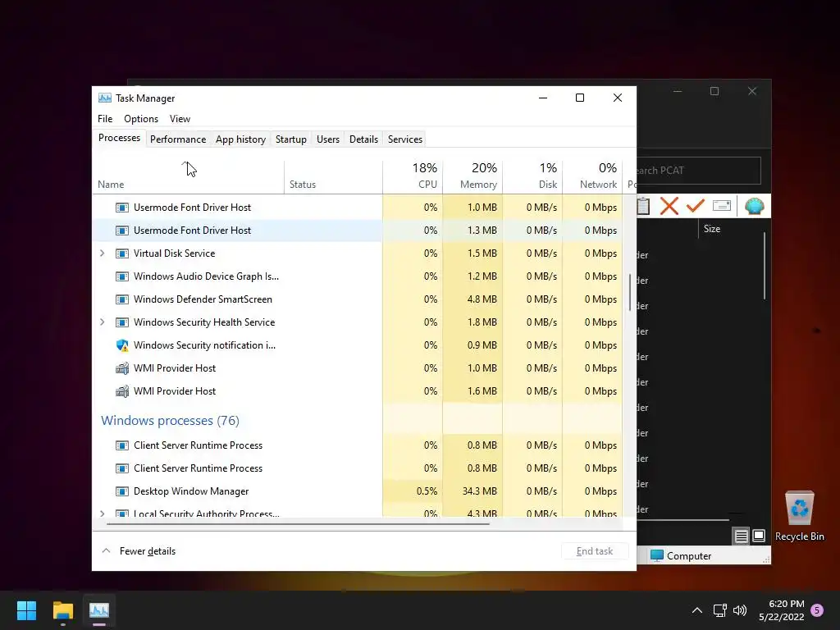Sort by the Status column header
Screen dimensions: 840x630
pos(333,177)
